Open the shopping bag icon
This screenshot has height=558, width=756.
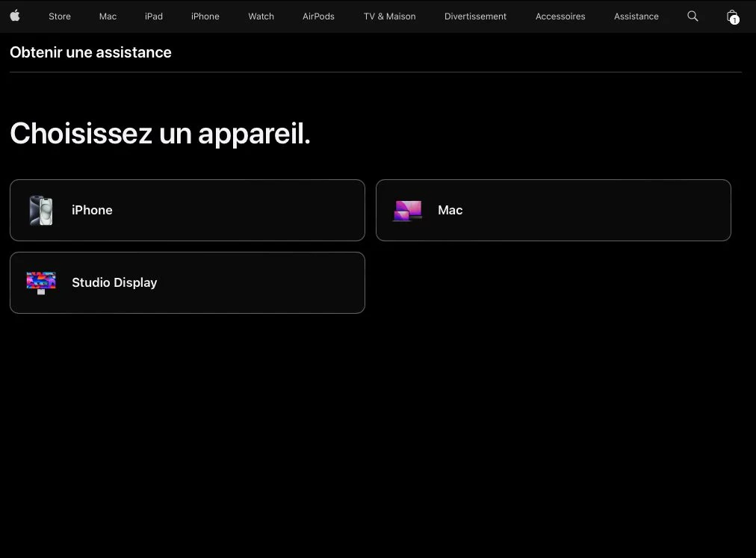[x=732, y=16]
